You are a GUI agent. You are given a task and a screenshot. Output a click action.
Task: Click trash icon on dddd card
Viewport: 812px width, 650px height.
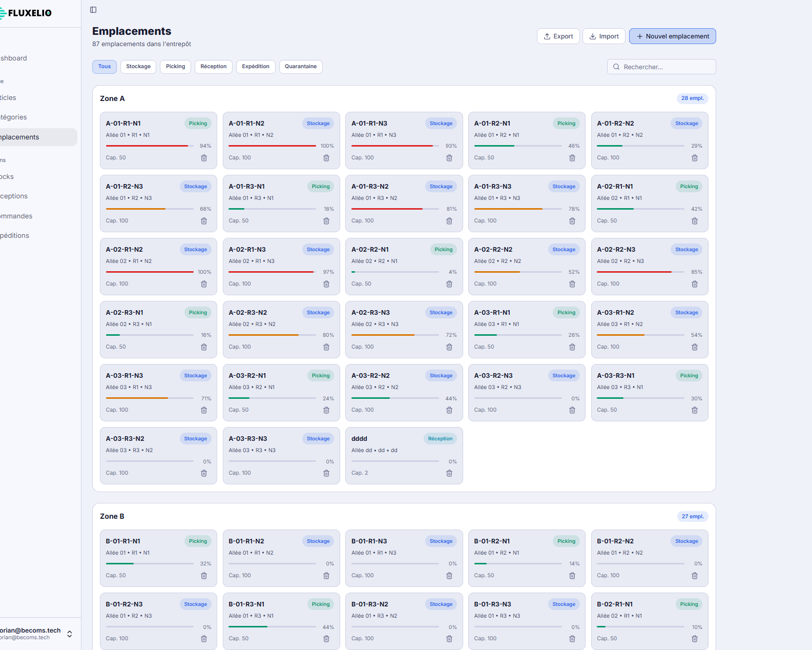tap(449, 473)
